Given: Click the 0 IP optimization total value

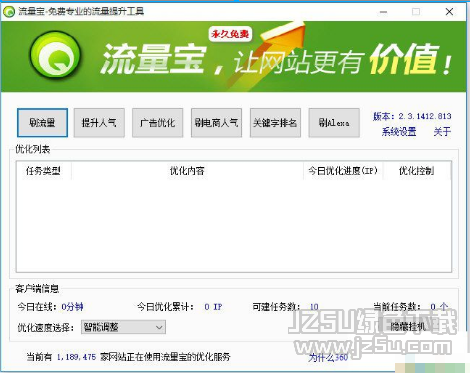Looking at the screenshot, I should pyautogui.click(x=213, y=307).
